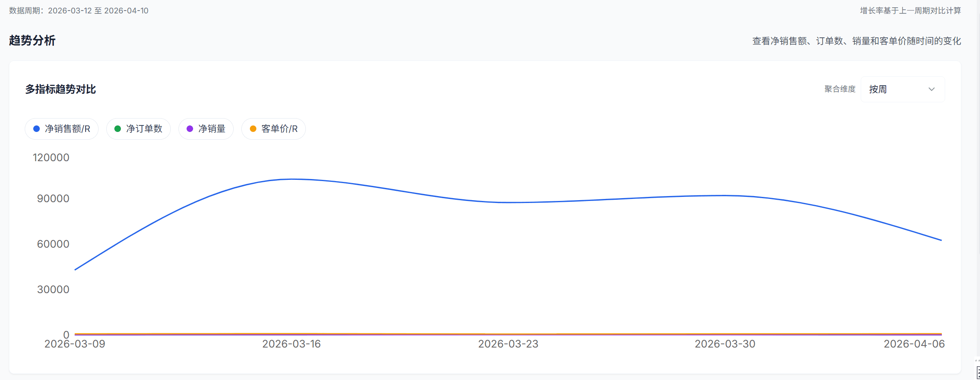Click the chevron inside the 聚合维度 selector
The width and height of the screenshot is (980, 380).
click(932, 89)
